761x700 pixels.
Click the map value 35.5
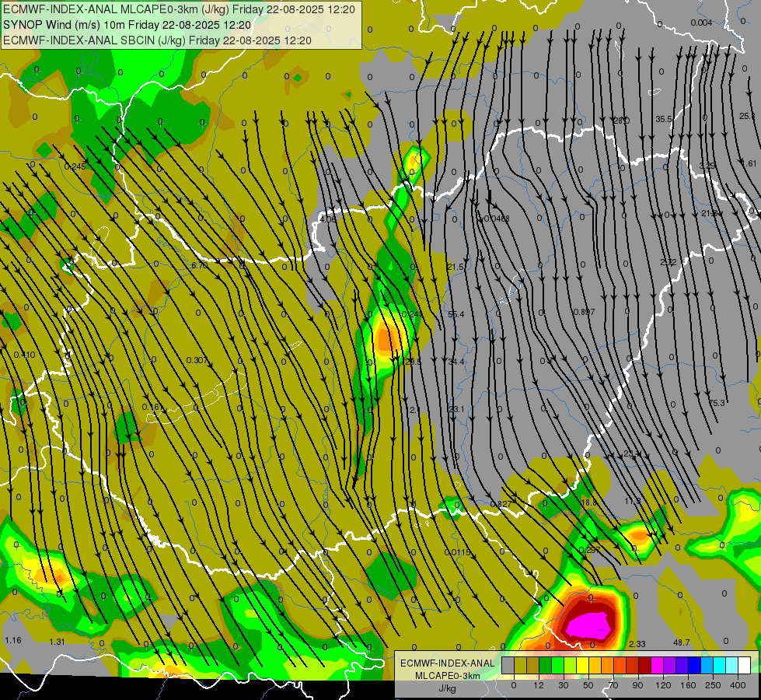click(x=664, y=119)
